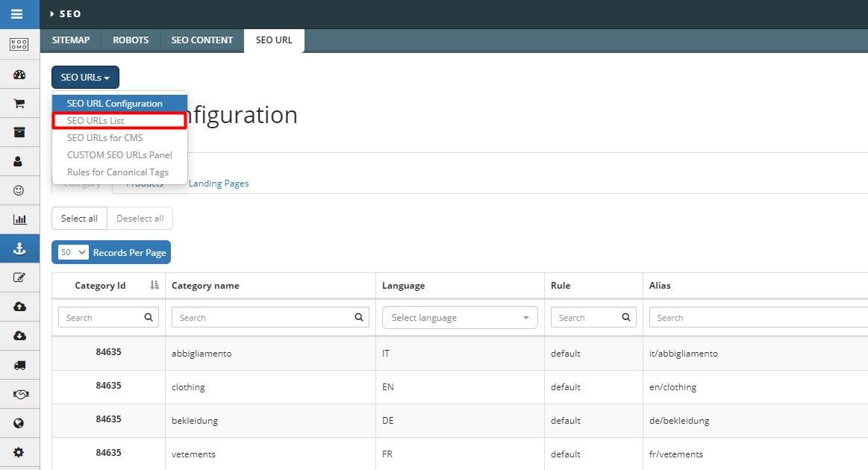
Task: Select the SEO URL tab
Action: [x=274, y=40]
